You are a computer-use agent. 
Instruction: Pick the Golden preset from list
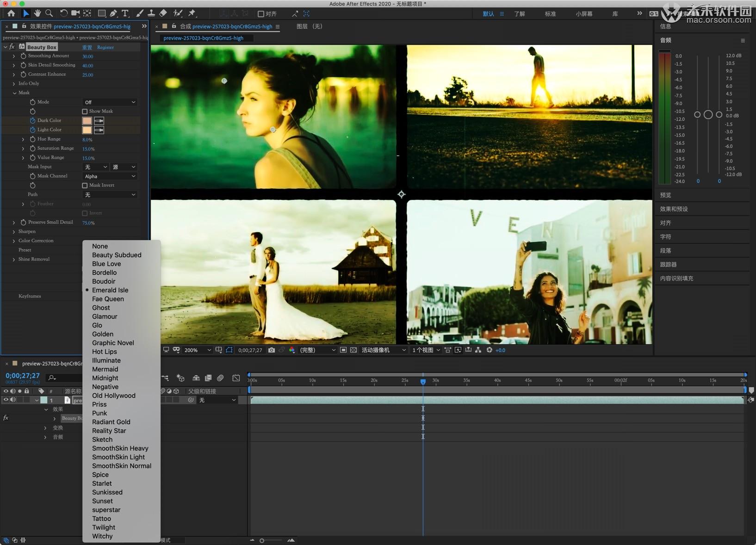click(x=102, y=334)
